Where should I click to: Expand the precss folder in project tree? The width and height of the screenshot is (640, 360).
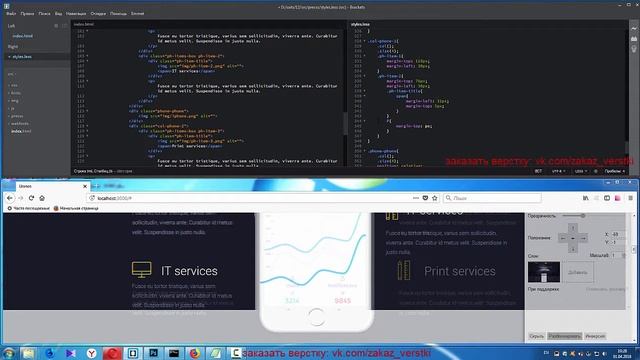(x=17, y=116)
